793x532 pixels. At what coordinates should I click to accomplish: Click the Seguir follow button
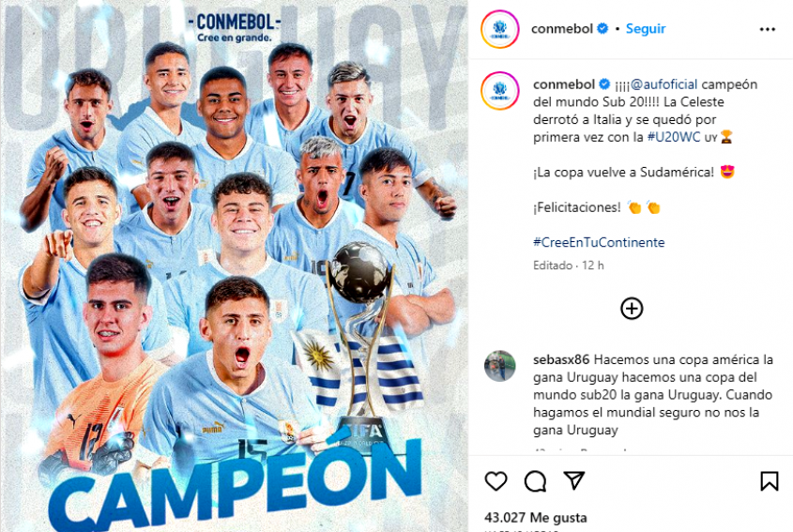pos(646,29)
